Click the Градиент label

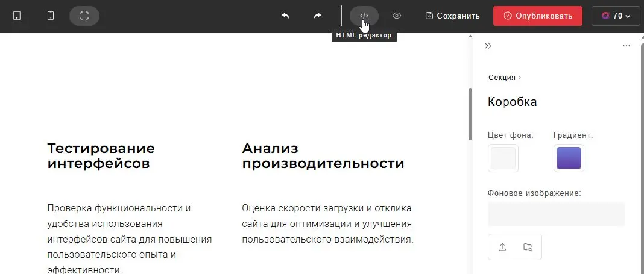[573, 135]
